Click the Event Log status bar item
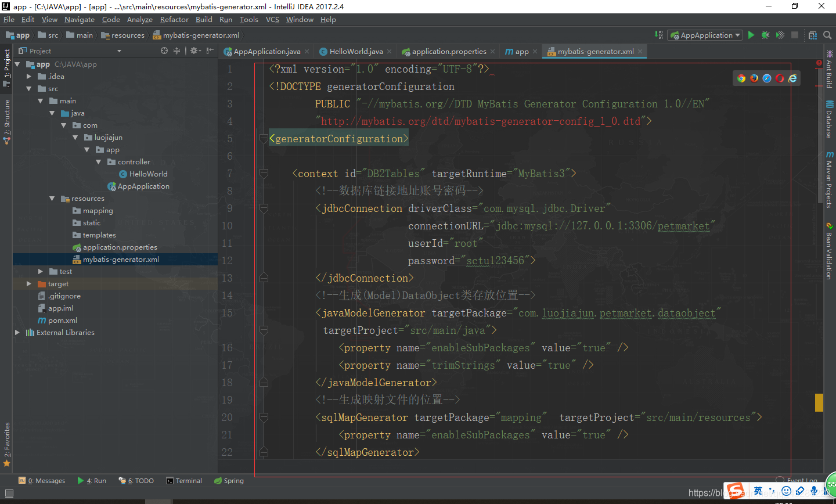 point(797,480)
